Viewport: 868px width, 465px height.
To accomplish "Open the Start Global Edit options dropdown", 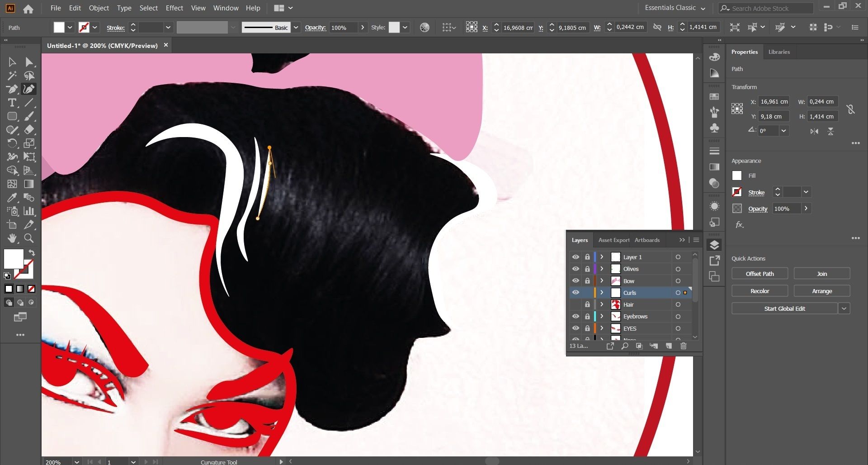I will [844, 308].
